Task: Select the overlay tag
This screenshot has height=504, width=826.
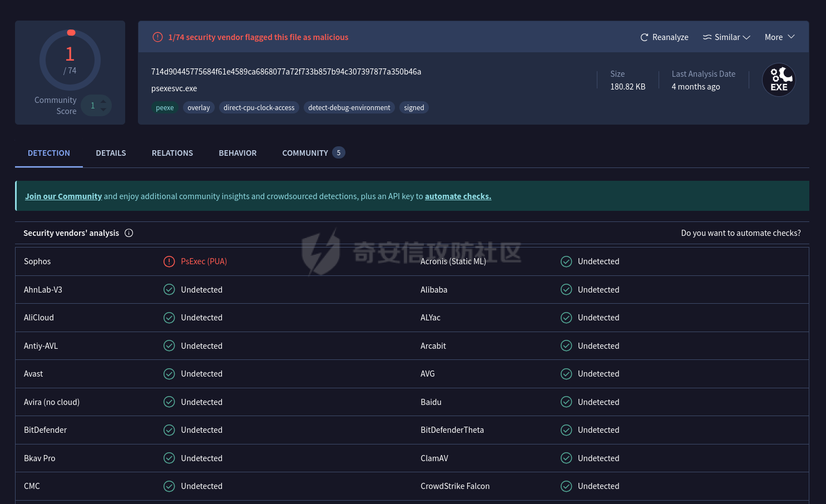Action: click(199, 108)
